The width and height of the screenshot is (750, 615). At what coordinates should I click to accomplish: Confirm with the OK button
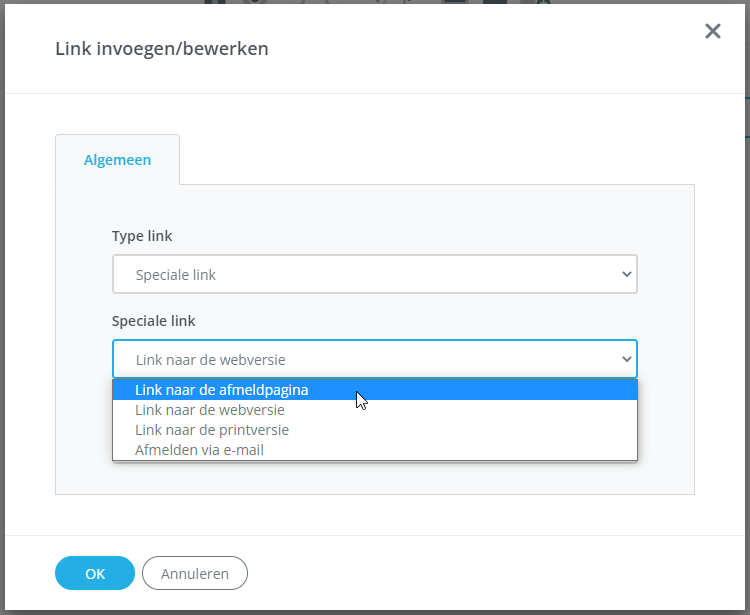(x=95, y=573)
